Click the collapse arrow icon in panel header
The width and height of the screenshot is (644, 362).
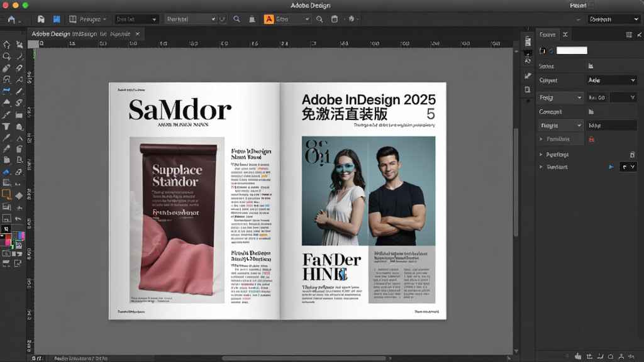tap(640, 35)
